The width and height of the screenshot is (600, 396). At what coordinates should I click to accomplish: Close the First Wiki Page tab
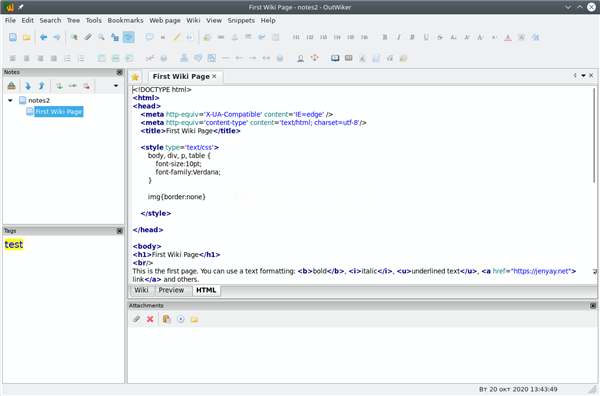point(214,76)
